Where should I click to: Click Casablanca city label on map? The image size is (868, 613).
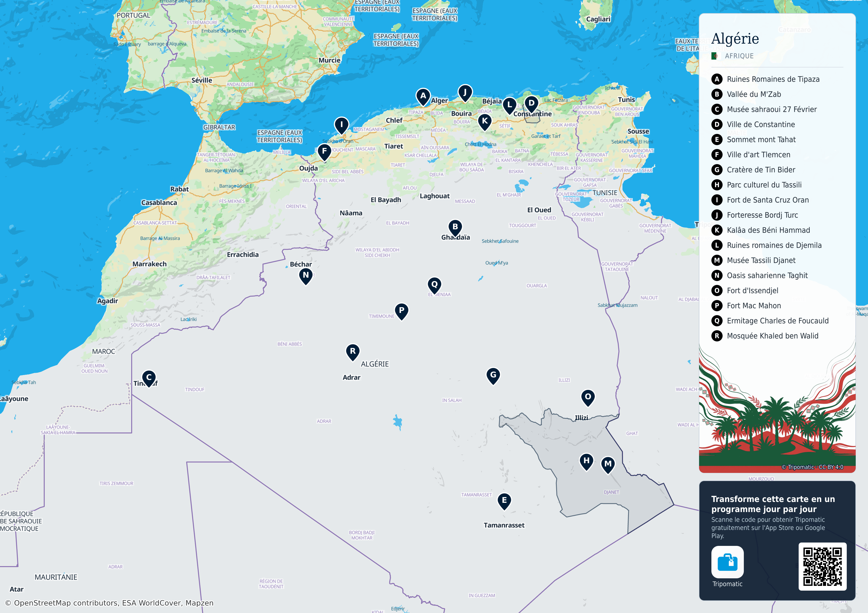159,203
